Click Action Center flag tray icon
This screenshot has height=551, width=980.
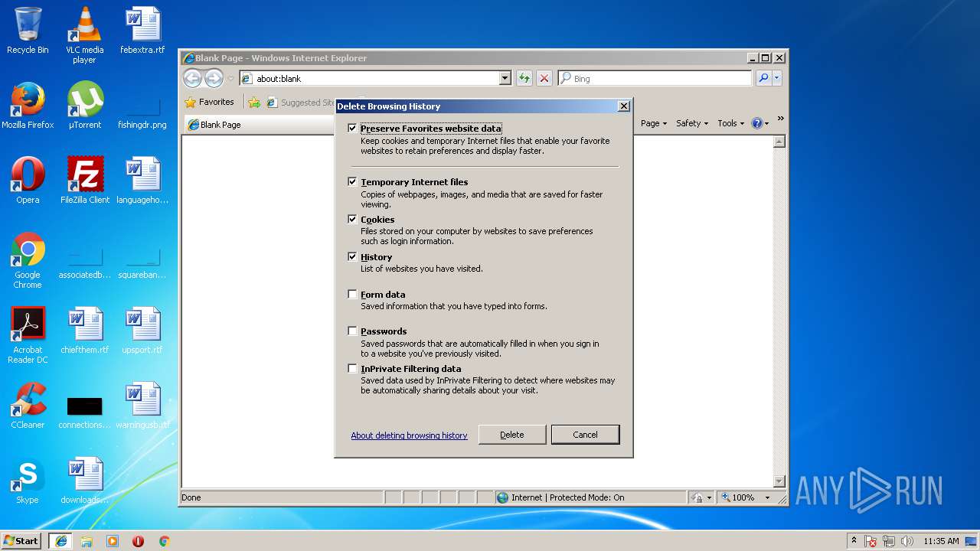871,541
